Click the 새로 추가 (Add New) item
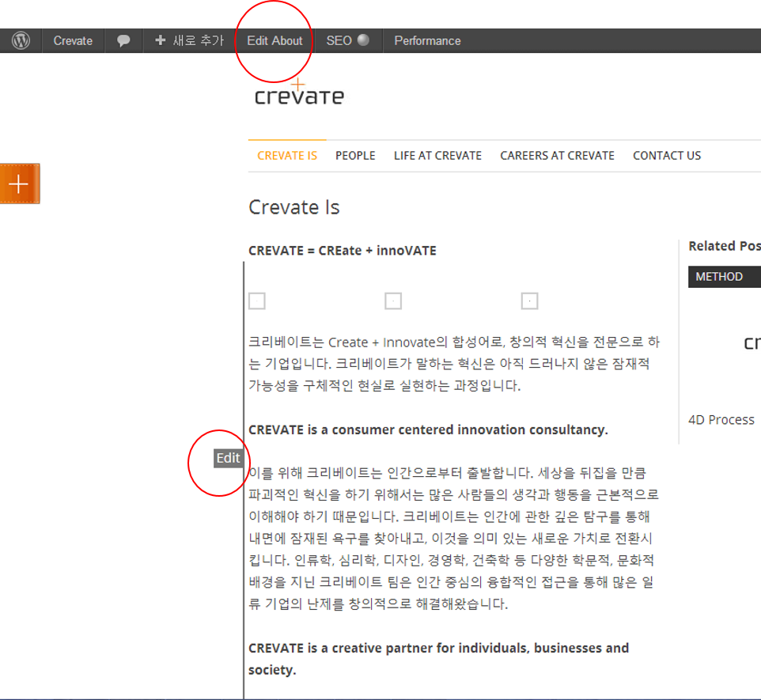 tap(189, 41)
